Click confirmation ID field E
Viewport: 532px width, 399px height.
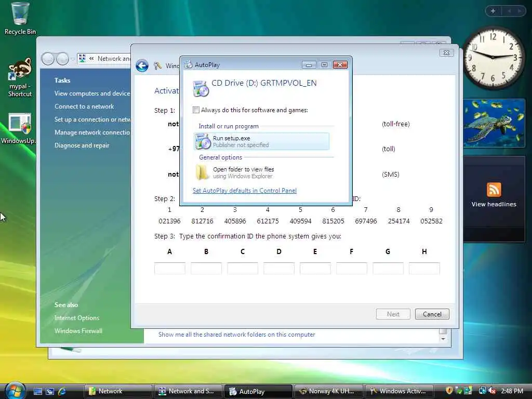(315, 269)
